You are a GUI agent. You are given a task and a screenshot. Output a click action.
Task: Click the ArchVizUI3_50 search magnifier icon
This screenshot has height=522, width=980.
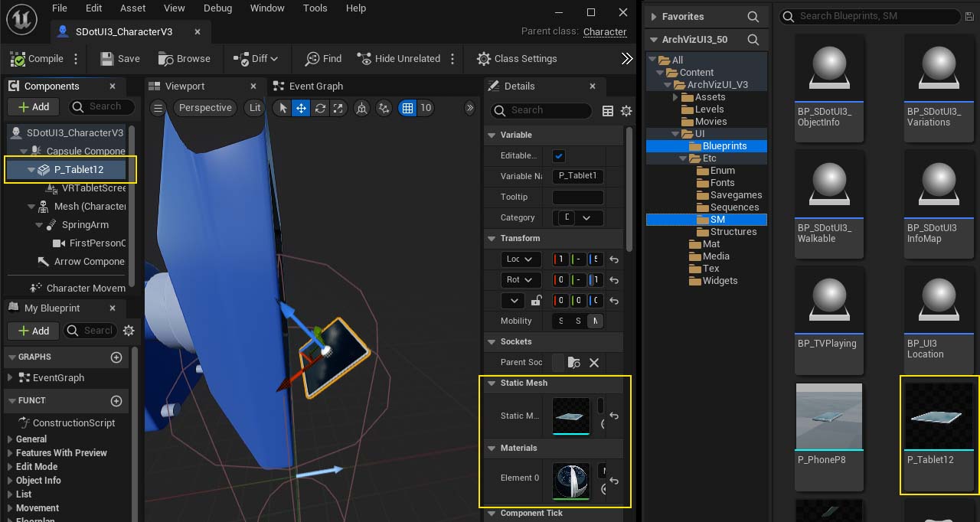pos(753,40)
